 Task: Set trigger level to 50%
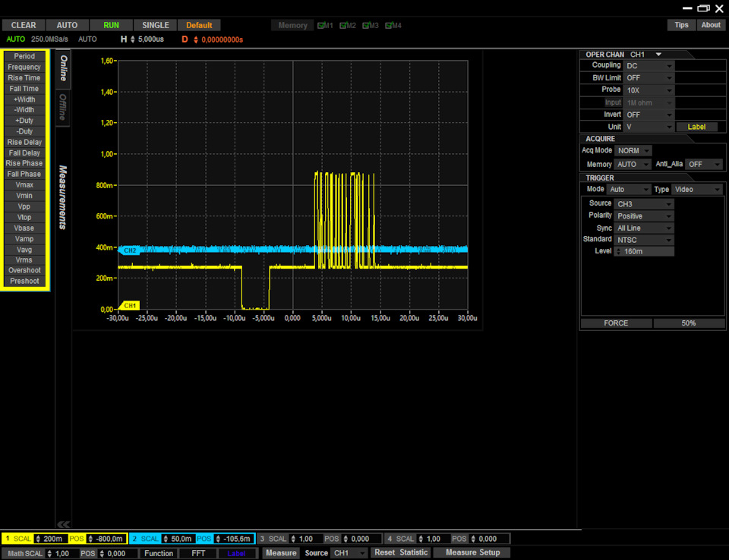(x=689, y=323)
